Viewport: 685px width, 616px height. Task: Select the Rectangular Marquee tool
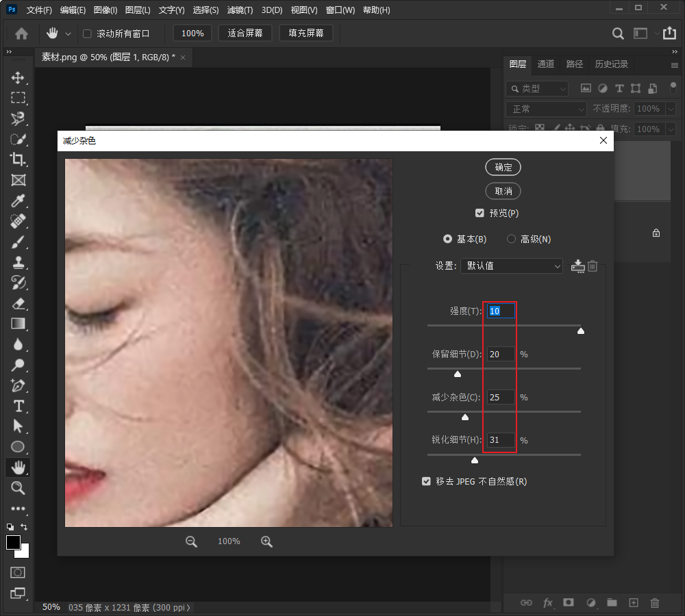pyautogui.click(x=18, y=98)
